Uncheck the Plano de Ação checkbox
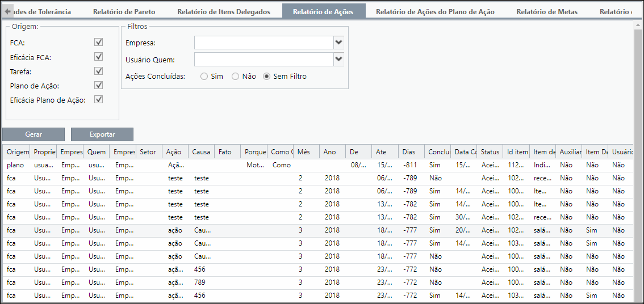Screen dimensions: 644x304 coord(99,85)
